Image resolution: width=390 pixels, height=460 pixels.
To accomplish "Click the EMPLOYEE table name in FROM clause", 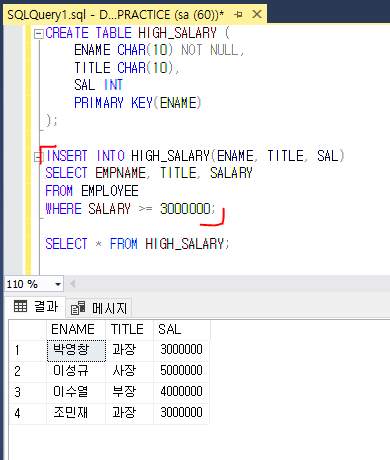I will pyautogui.click(x=110, y=191).
